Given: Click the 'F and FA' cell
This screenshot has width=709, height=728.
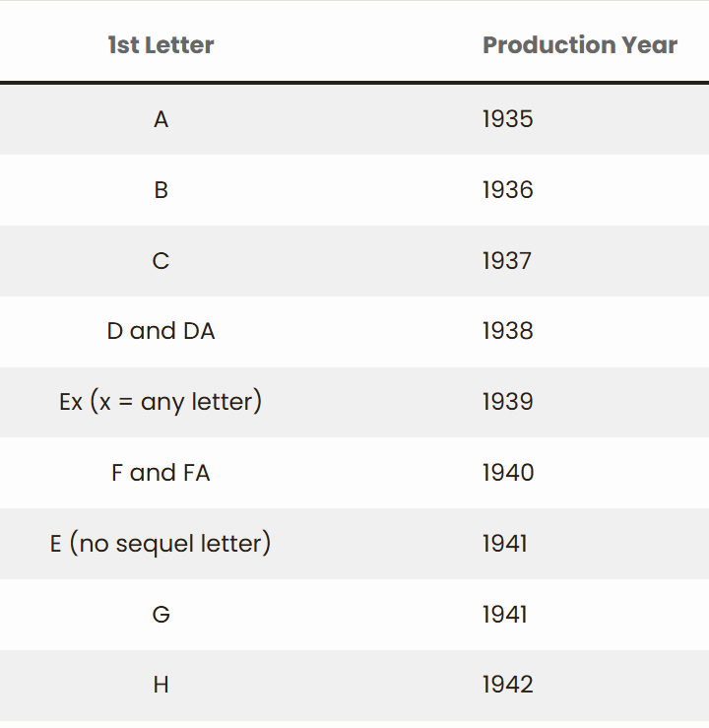Looking at the screenshot, I should (161, 473).
